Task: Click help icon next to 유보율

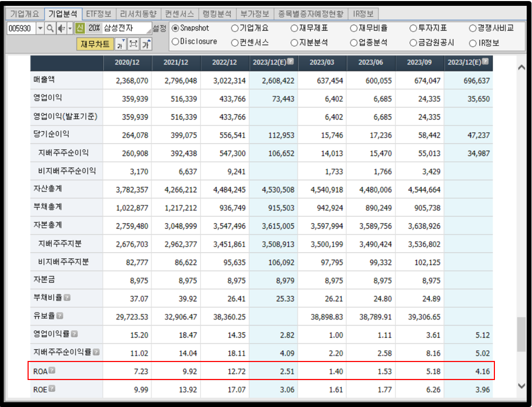Action: click(x=60, y=316)
